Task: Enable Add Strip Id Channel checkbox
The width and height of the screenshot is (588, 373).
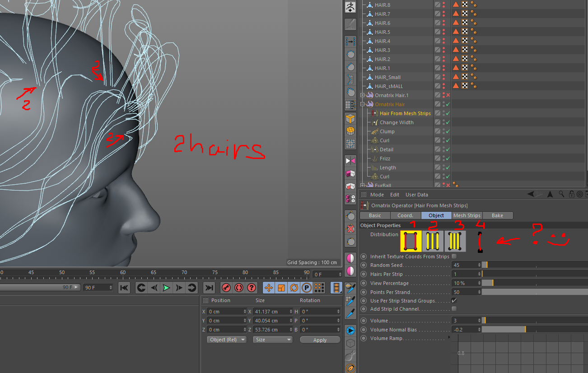Action: click(x=454, y=309)
